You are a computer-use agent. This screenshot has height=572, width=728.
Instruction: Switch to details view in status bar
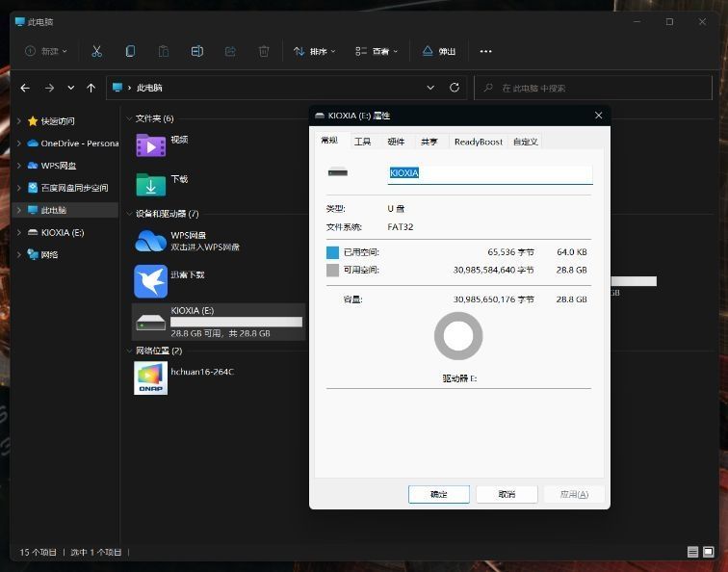(692, 552)
